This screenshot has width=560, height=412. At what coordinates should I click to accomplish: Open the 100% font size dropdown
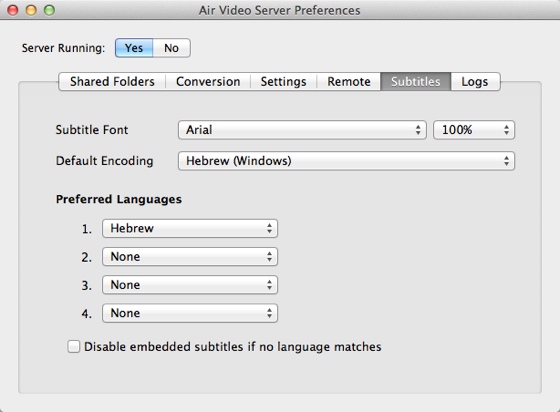pos(474,130)
